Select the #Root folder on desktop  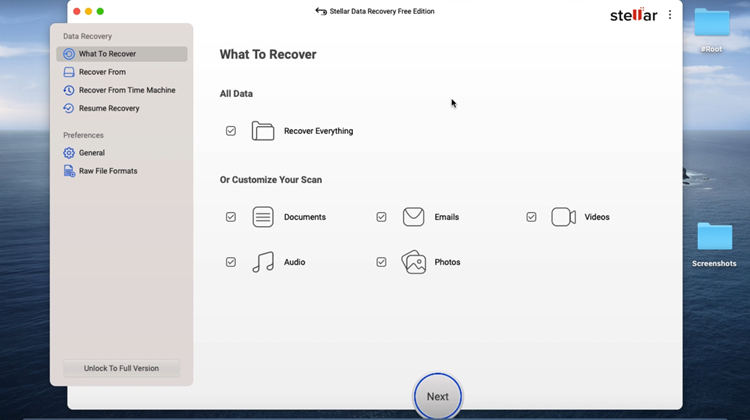tap(711, 30)
